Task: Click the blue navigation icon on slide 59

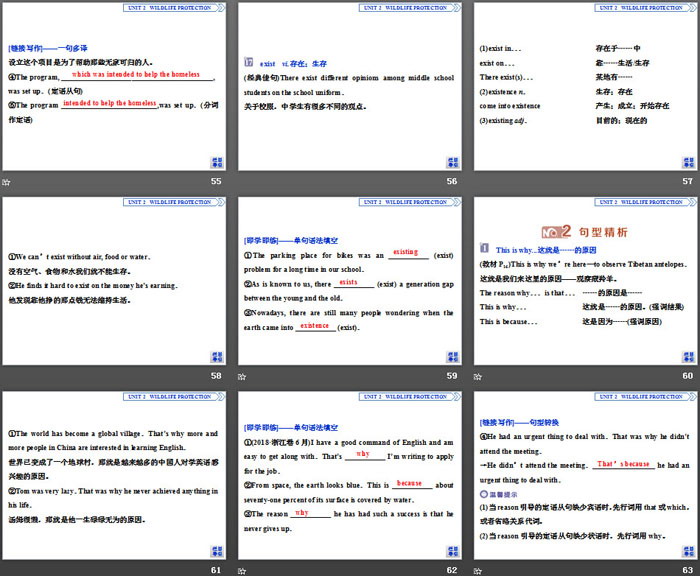Action: pyautogui.click(x=453, y=356)
